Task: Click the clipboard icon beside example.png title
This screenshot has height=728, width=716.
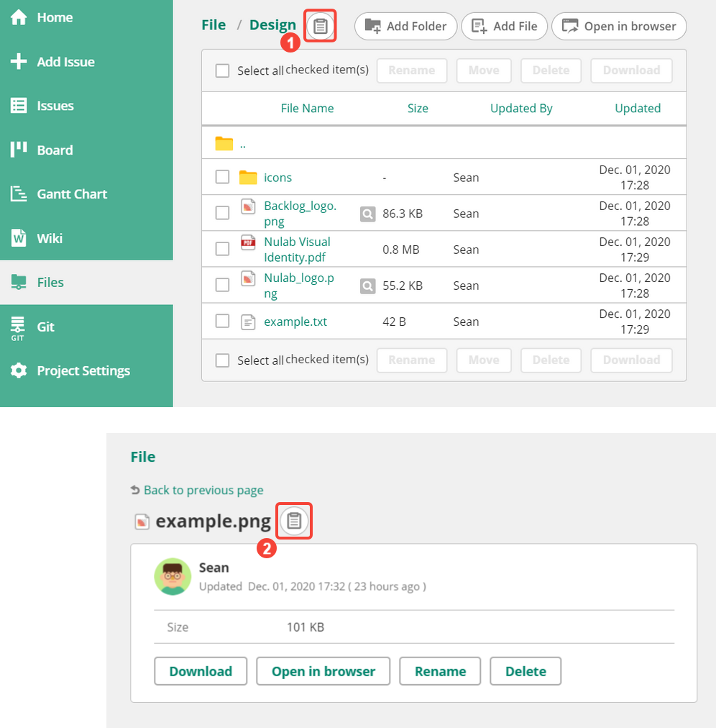Action: [x=294, y=521]
